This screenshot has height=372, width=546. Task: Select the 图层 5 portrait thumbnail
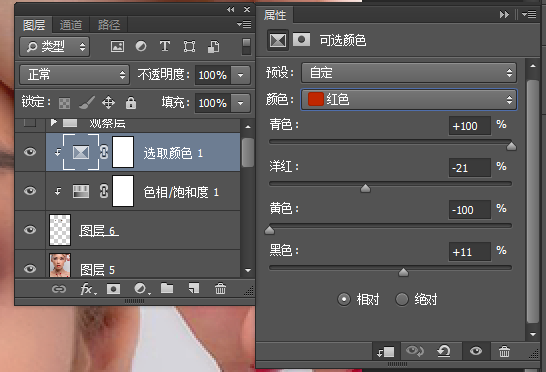click(x=60, y=265)
